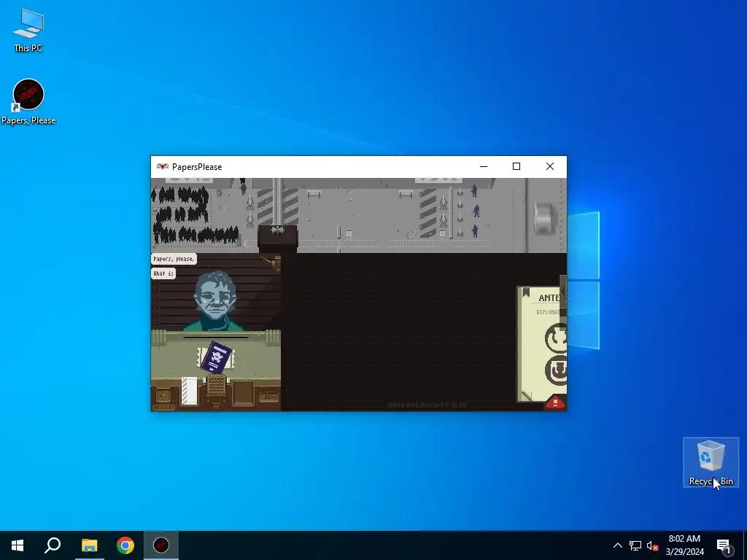Maximize the PapersPlease window
Image resolution: width=747 pixels, height=560 pixels.
coord(516,167)
